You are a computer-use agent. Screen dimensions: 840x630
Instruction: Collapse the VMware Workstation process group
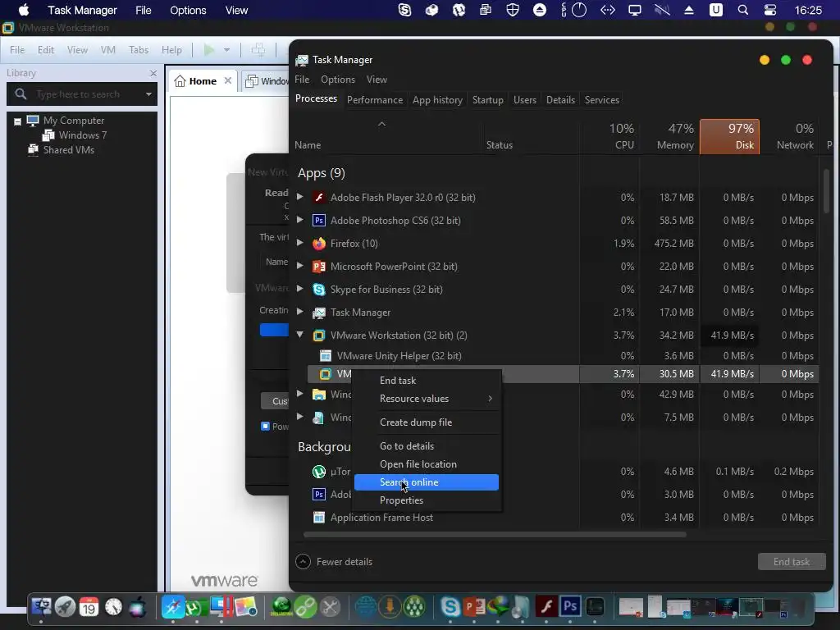300,335
